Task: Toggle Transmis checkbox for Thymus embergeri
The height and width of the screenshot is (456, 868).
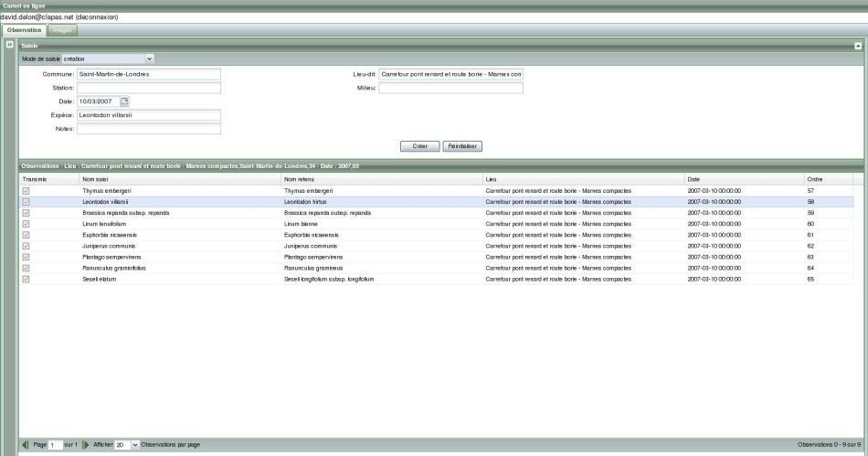Action: tap(26, 190)
